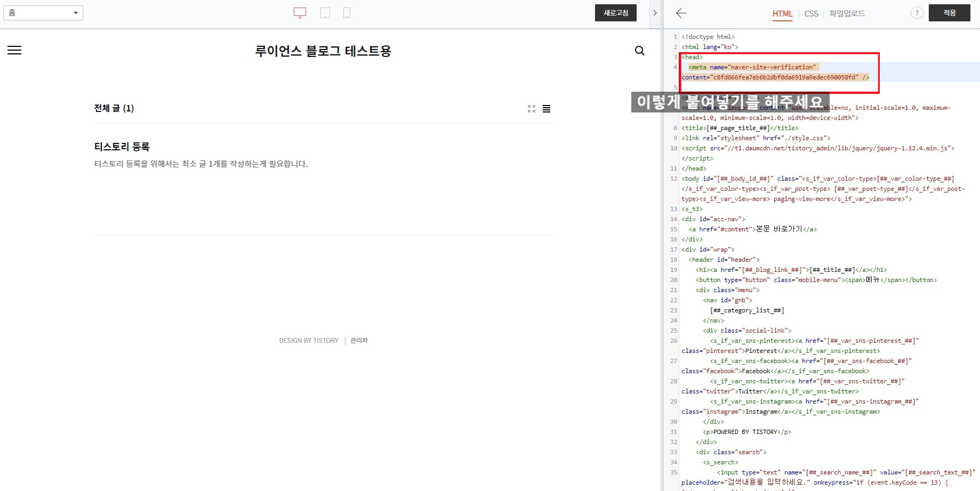The width and height of the screenshot is (980, 491).
Task: Click the sns-facebook code line
Action: [811, 361]
